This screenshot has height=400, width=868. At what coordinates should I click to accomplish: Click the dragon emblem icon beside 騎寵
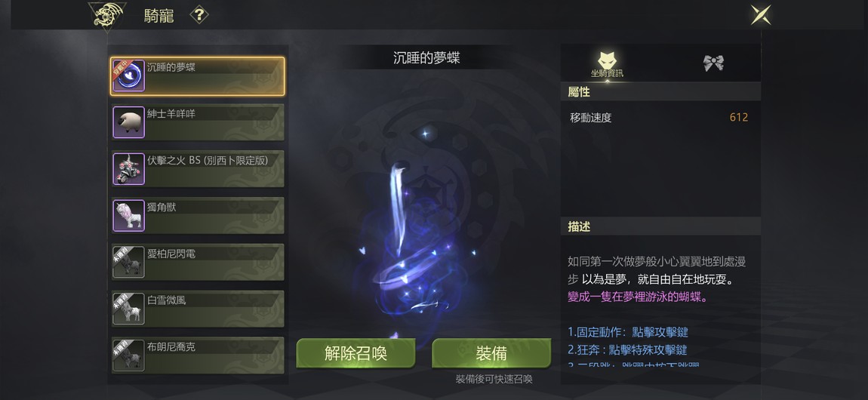click(107, 15)
